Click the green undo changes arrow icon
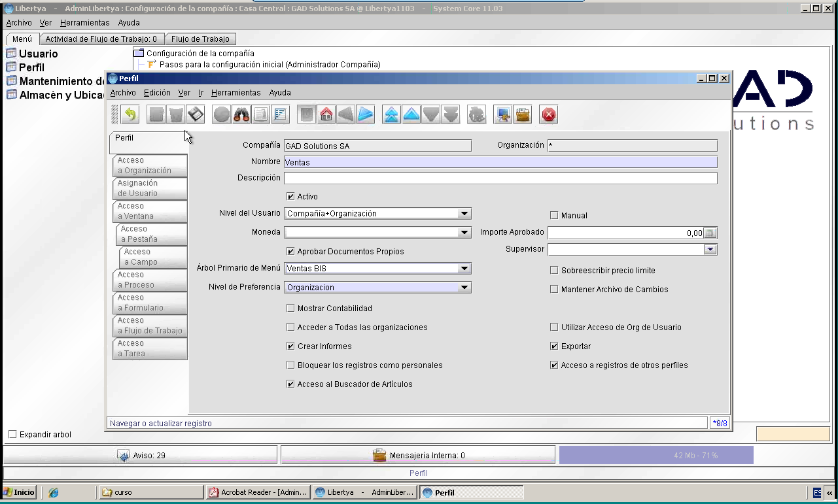The width and height of the screenshot is (838, 504). tap(130, 115)
